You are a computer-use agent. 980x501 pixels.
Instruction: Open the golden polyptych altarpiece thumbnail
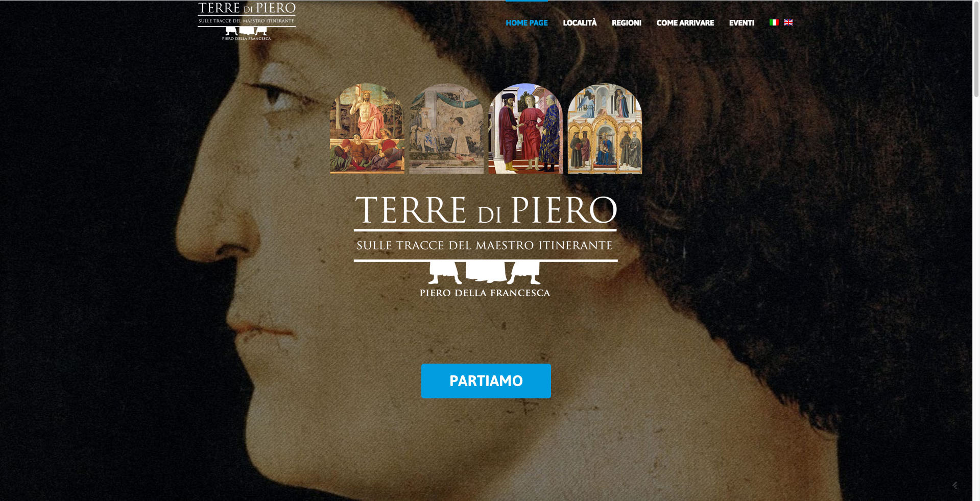click(605, 129)
